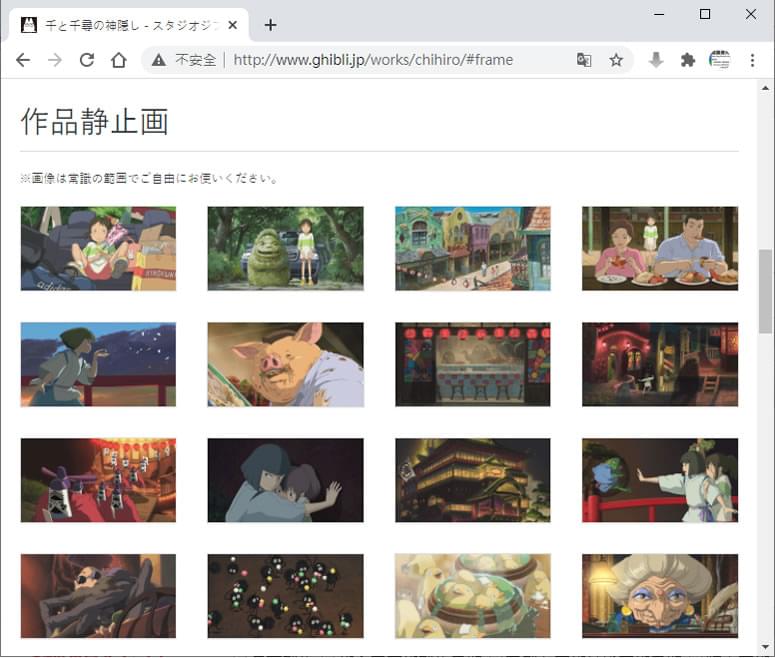Open still of bathhouse at night
The width and height of the screenshot is (775, 658).
[x=473, y=480]
